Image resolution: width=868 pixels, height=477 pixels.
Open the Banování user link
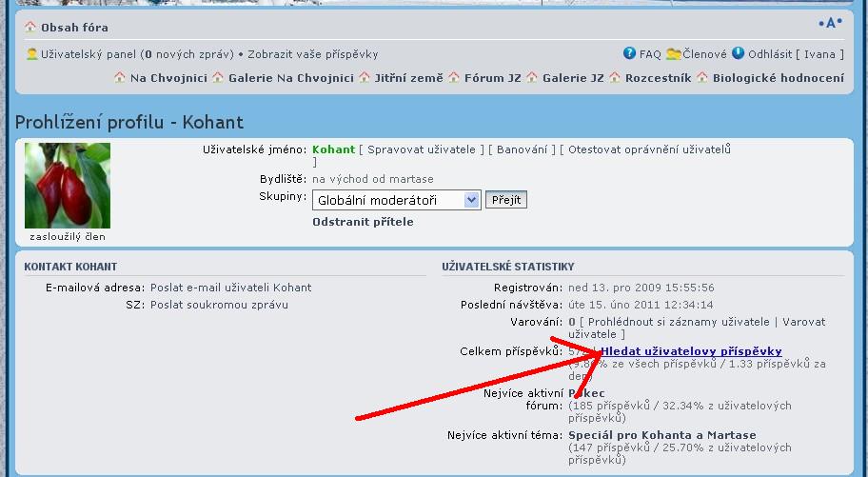(x=523, y=149)
